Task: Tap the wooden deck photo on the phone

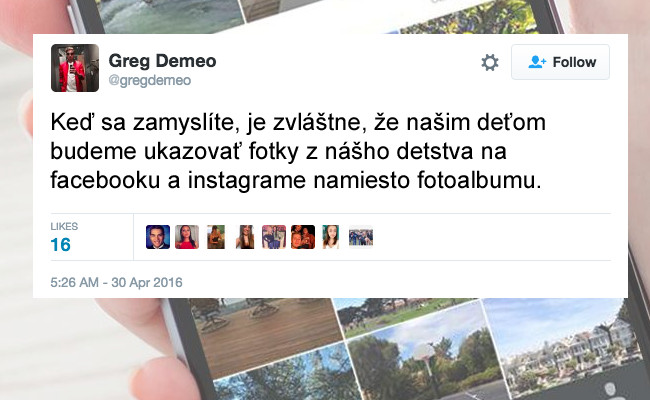Action: click(x=265, y=334)
